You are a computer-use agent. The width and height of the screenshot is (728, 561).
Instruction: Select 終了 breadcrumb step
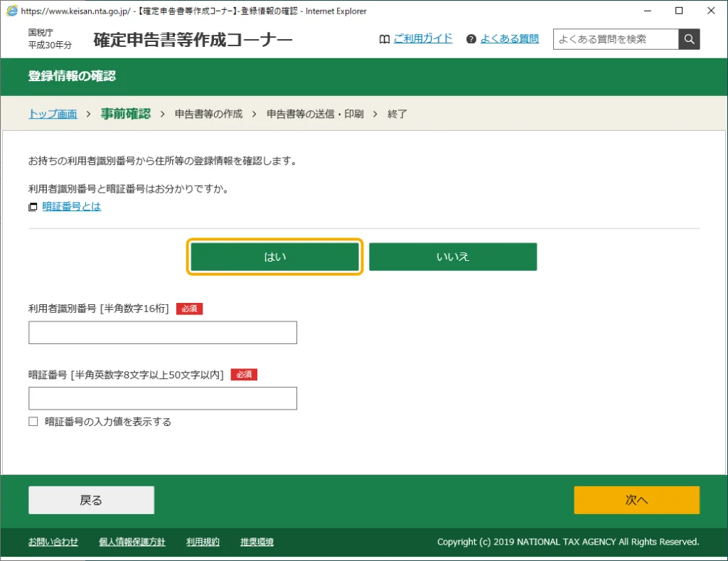pyautogui.click(x=397, y=114)
